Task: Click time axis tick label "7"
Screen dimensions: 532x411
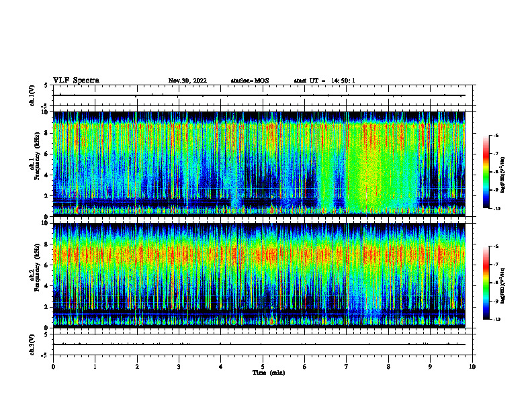Action: tap(347, 367)
